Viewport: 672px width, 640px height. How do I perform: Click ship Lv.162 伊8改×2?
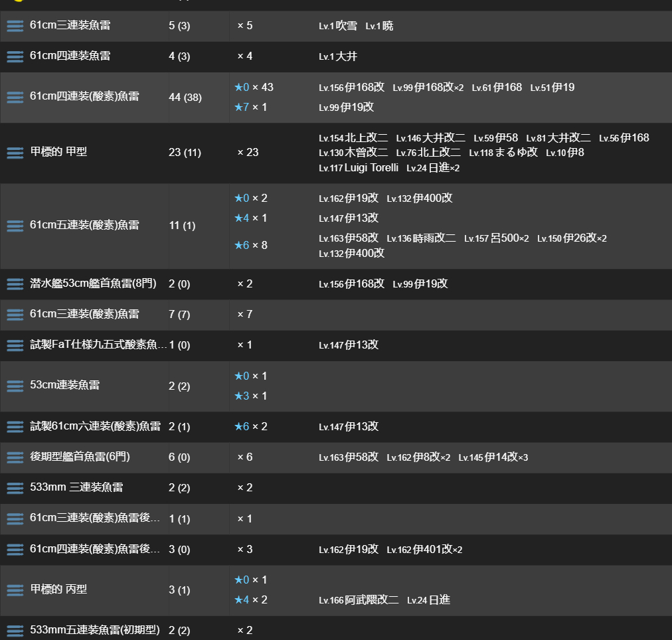point(418,457)
